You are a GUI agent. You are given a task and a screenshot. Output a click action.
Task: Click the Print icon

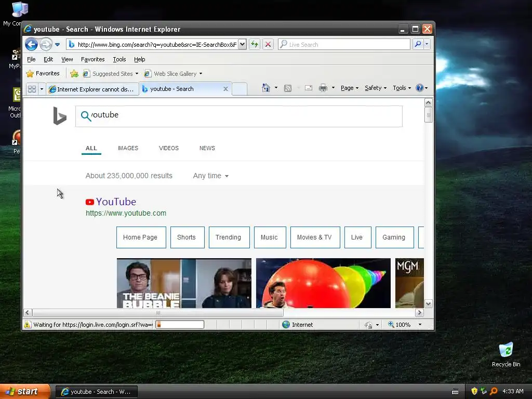pyautogui.click(x=323, y=88)
